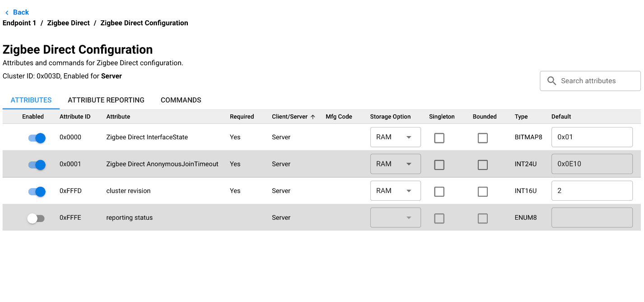Click the Back chevron arrow icon

pos(7,13)
